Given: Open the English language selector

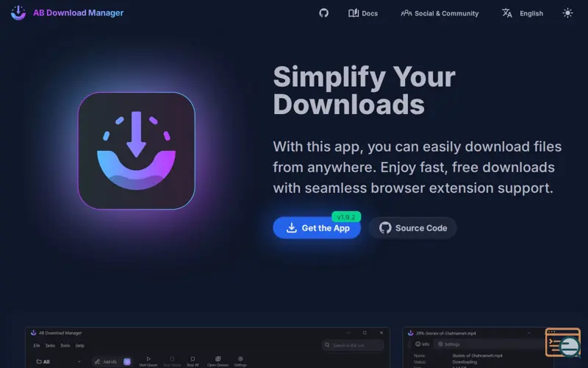Looking at the screenshot, I should (523, 13).
